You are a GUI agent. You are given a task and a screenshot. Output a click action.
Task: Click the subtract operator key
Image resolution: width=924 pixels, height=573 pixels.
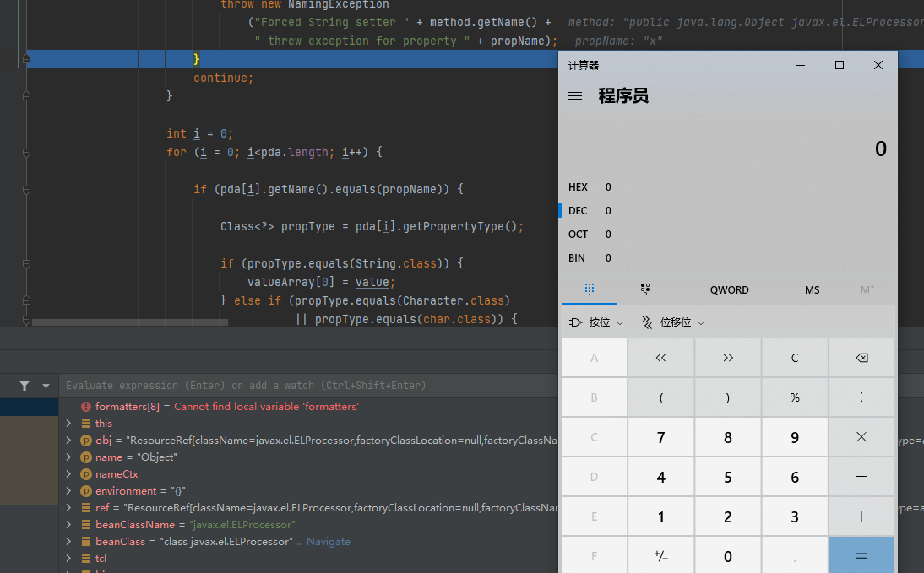pos(861,477)
